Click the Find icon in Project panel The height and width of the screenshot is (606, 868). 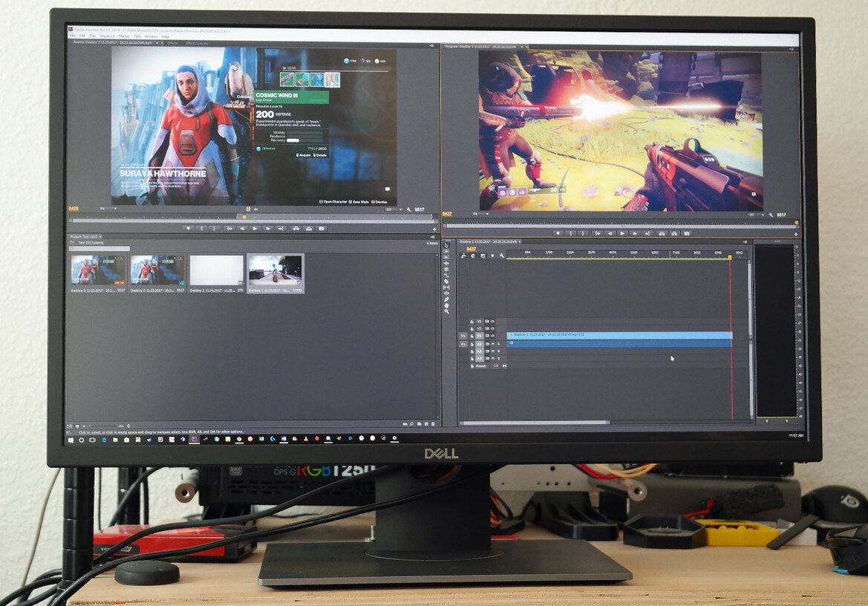411,424
